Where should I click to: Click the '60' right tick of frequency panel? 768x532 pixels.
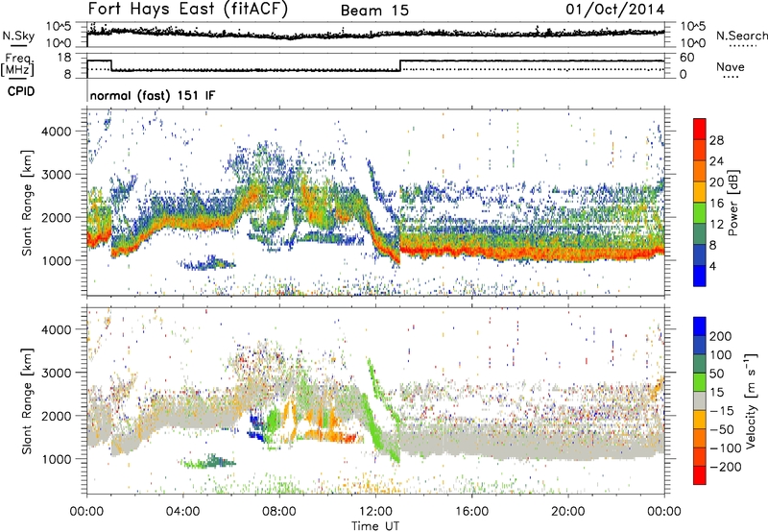pyautogui.click(x=687, y=58)
